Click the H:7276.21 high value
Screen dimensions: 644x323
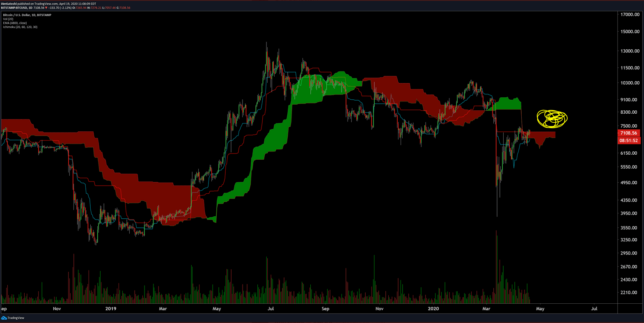(x=94, y=8)
